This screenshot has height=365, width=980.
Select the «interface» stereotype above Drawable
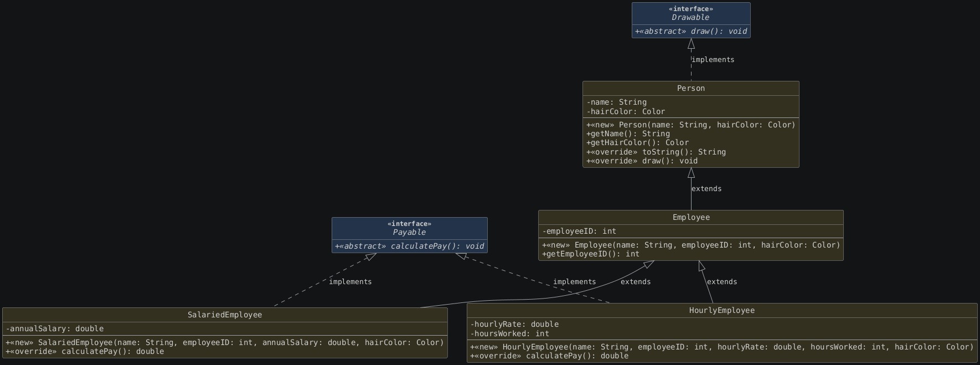tap(690, 9)
